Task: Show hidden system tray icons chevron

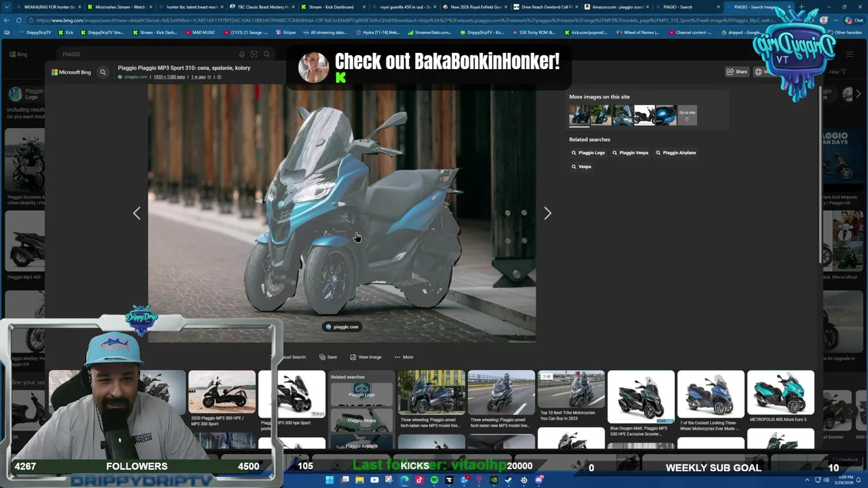Action: pyautogui.click(x=806, y=480)
